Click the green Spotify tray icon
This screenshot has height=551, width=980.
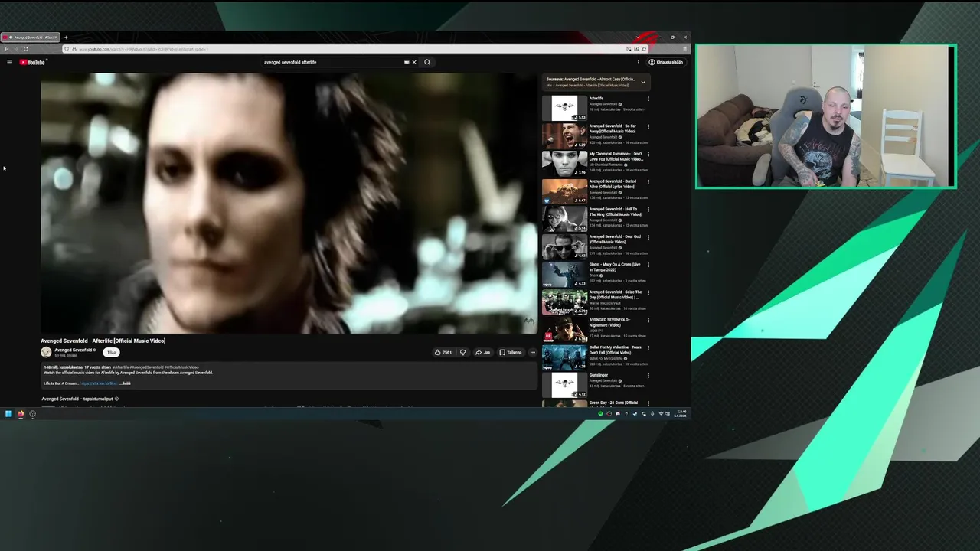tap(600, 414)
